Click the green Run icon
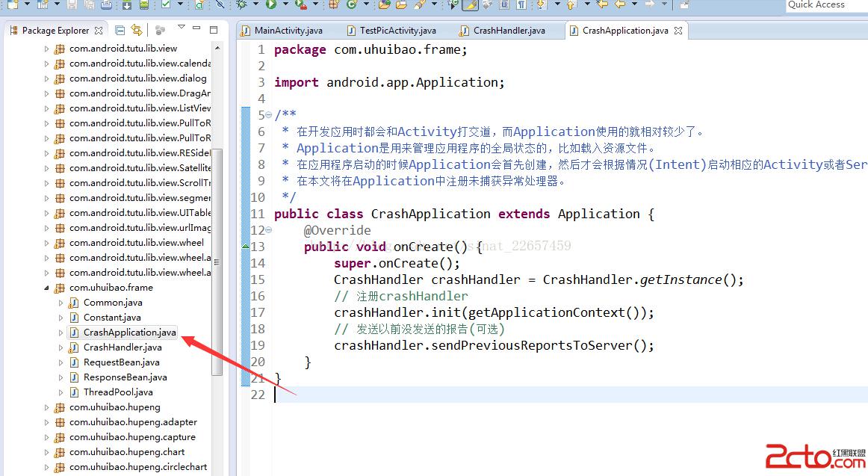868x476 pixels. 270,4
